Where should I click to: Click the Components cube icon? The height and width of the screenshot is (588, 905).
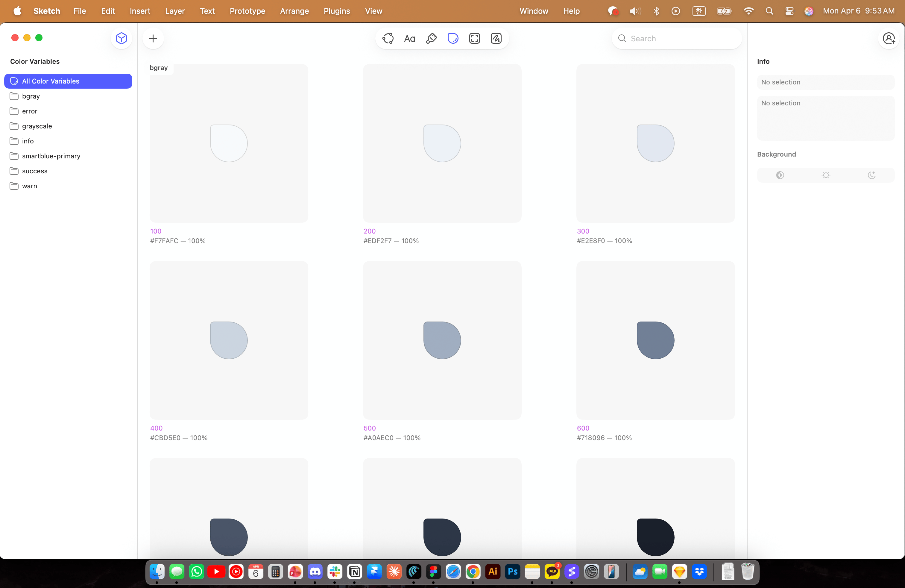click(x=121, y=38)
